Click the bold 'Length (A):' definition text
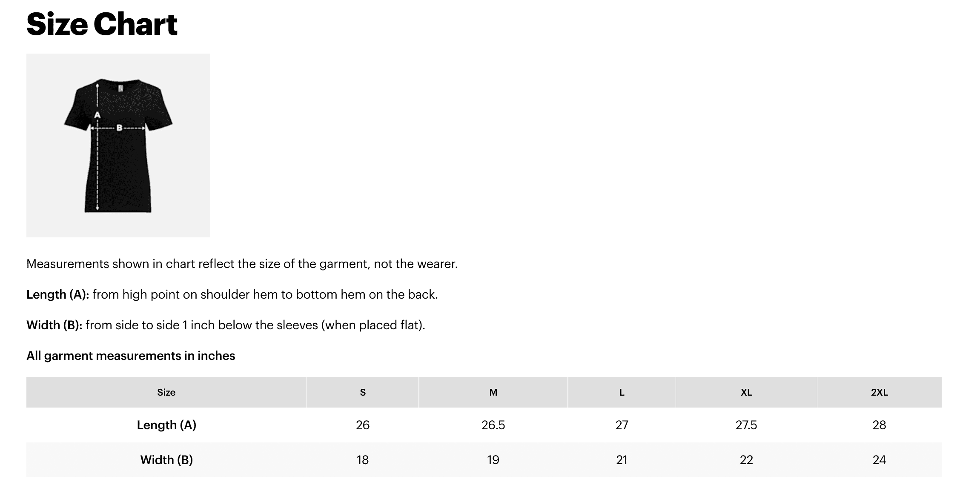Viewport: 980px width, 502px height. [x=58, y=294]
